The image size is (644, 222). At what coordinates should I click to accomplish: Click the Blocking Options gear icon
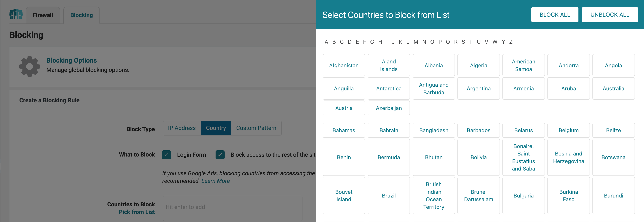click(30, 66)
